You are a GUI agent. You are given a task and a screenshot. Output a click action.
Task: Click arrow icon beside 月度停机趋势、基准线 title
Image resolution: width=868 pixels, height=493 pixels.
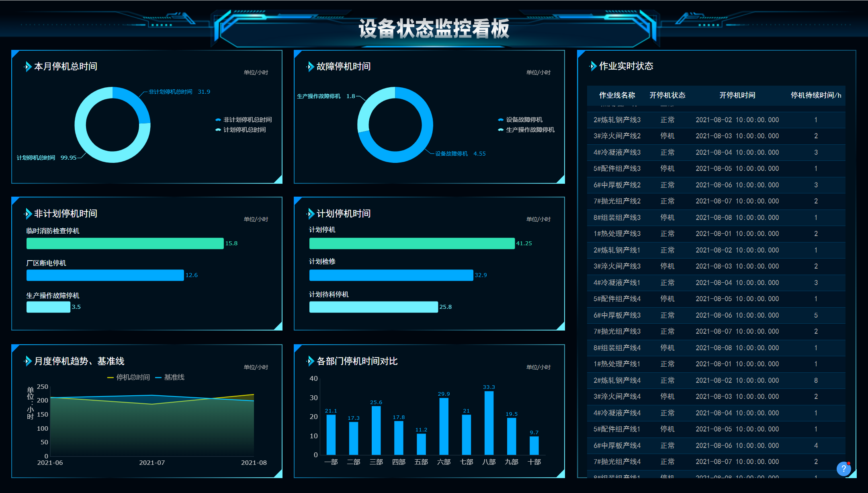click(28, 361)
